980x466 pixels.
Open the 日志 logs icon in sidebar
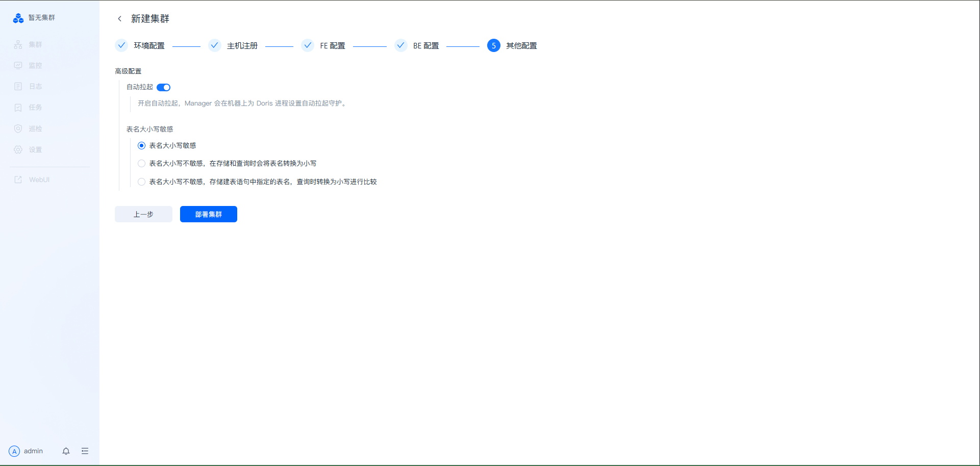point(18,87)
